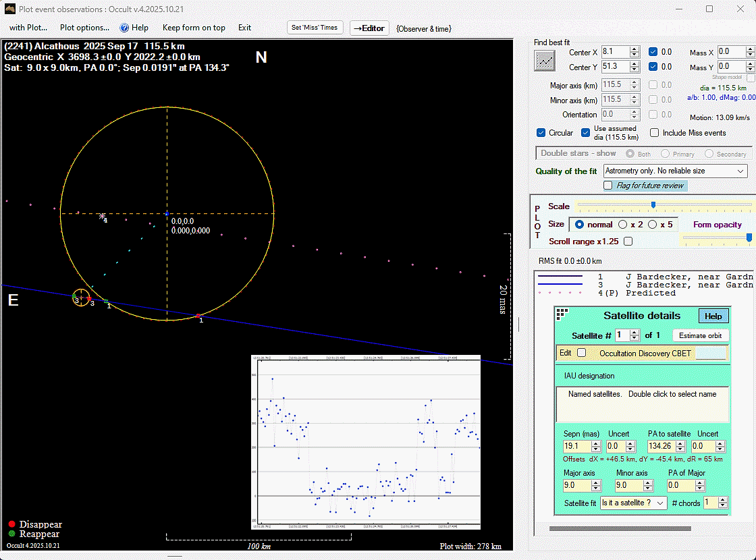The image size is (756, 560).
Task: Click the Estimate orbit button
Action: click(701, 335)
